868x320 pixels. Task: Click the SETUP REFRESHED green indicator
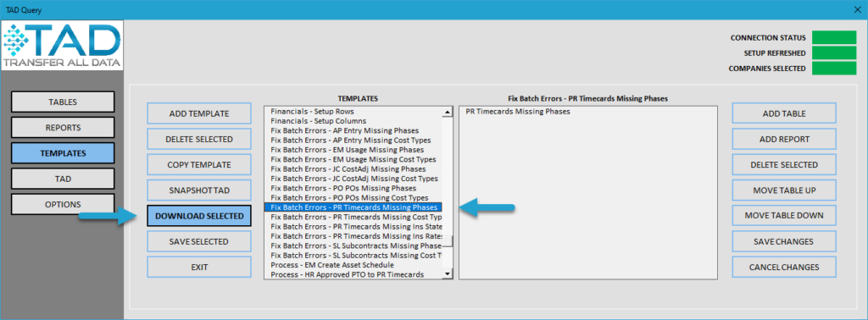click(834, 53)
